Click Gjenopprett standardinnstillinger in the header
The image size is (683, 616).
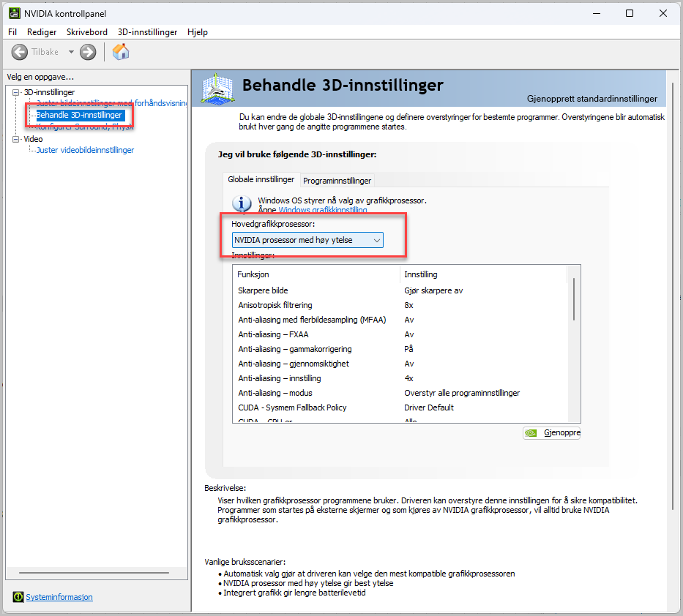pyautogui.click(x=591, y=99)
